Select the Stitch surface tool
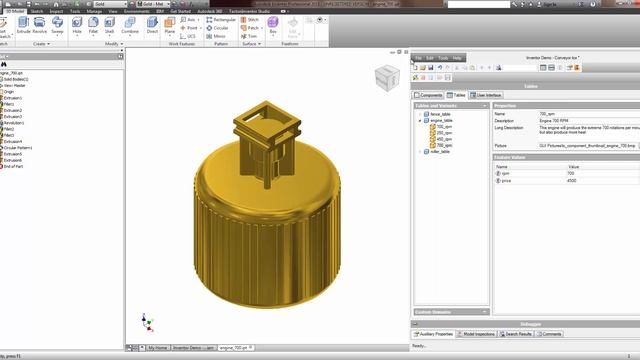Image resolution: width=640 pixels, height=360 pixels. 250,20
